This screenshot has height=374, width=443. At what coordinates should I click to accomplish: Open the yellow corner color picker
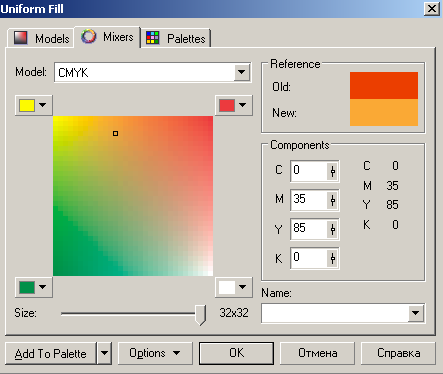34,105
